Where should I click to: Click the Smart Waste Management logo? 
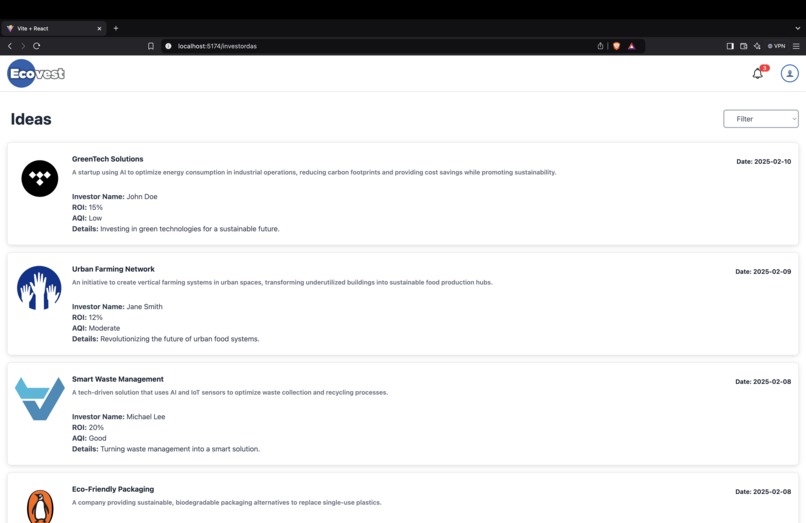40,399
